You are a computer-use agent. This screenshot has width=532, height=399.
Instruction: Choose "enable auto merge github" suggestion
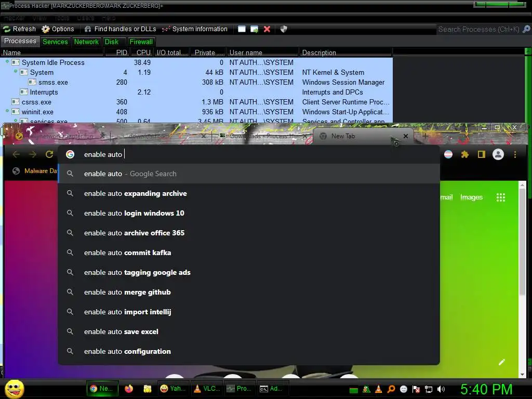249,292
